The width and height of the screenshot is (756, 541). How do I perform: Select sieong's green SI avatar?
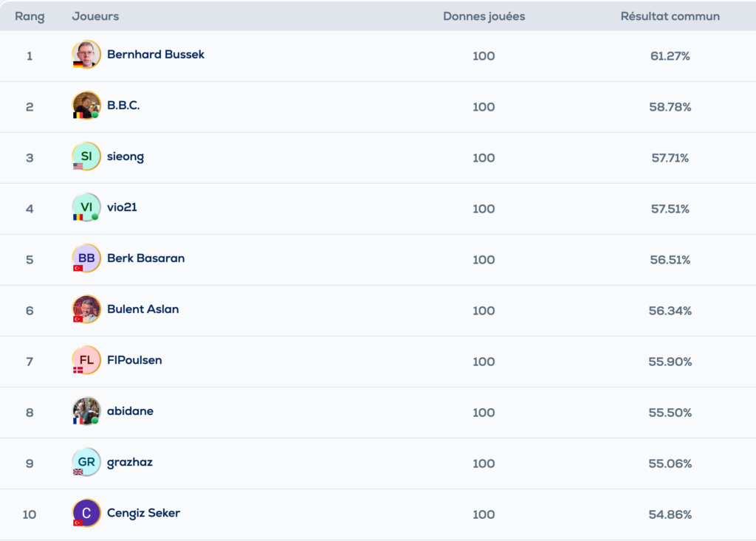coord(86,156)
